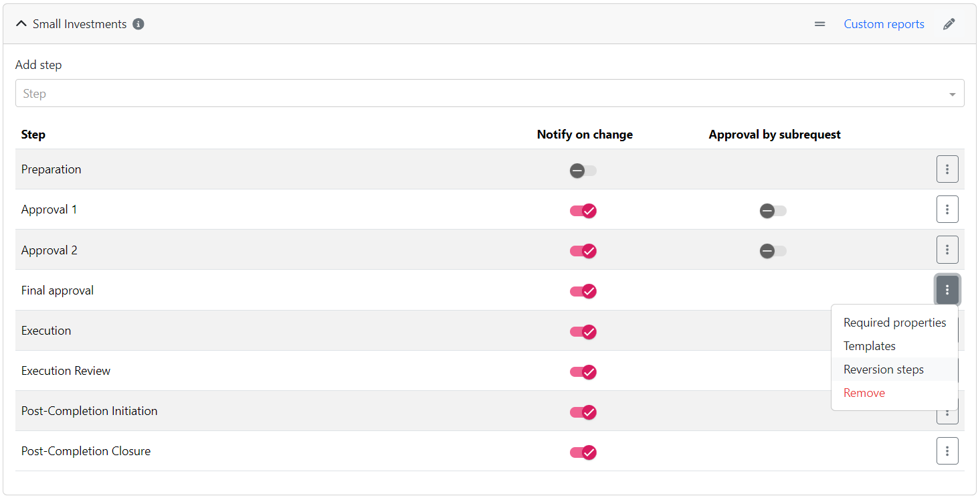Disable Notify on change for Post-Completion Initiation
This screenshot has height=498, width=980.
pos(583,412)
